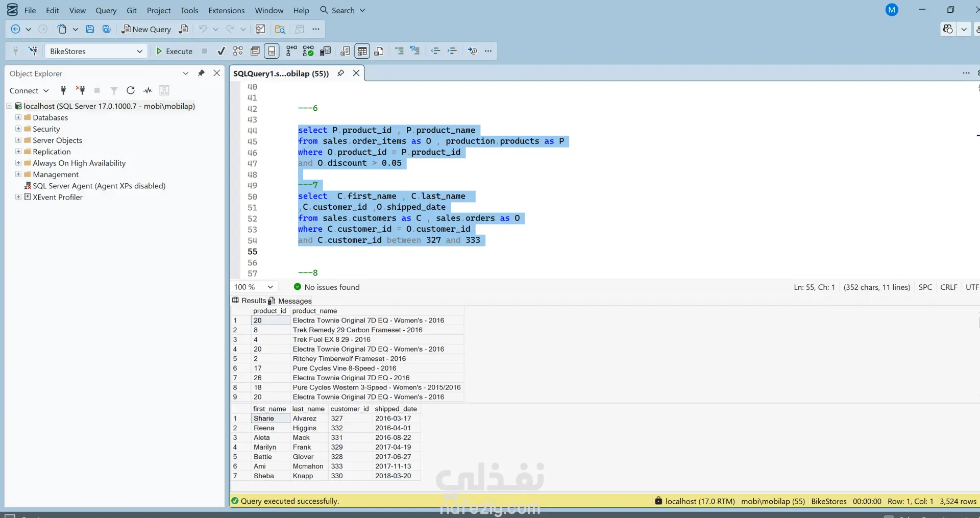The height and width of the screenshot is (518, 980).
Task: Select Results to File mode
Action: click(x=379, y=51)
